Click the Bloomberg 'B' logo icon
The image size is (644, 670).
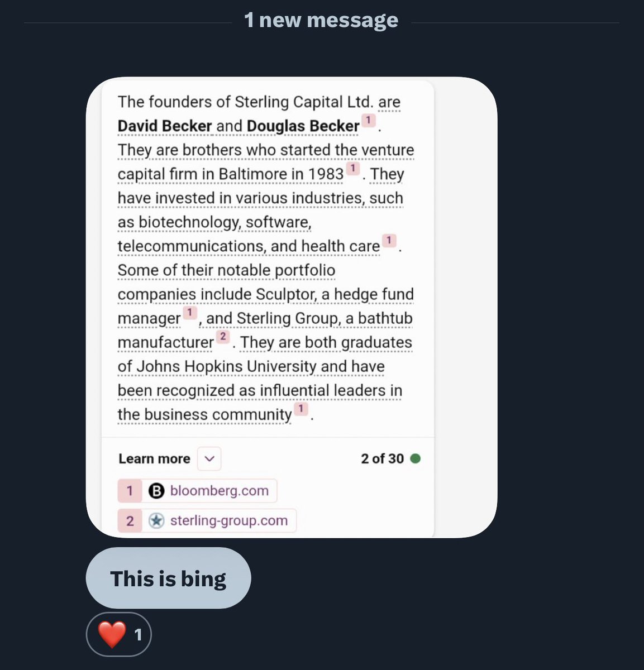156,491
